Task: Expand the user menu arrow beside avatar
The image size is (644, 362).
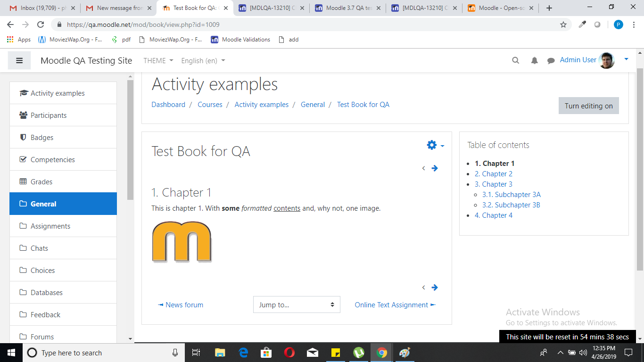Action: point(626,59)
